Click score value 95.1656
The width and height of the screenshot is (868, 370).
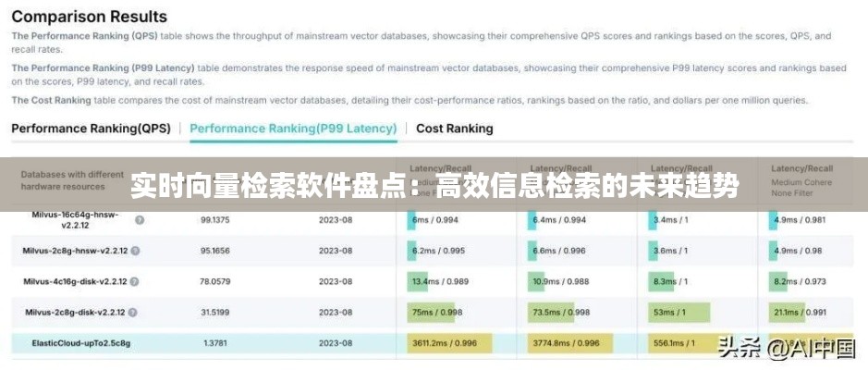pos(214,251)
